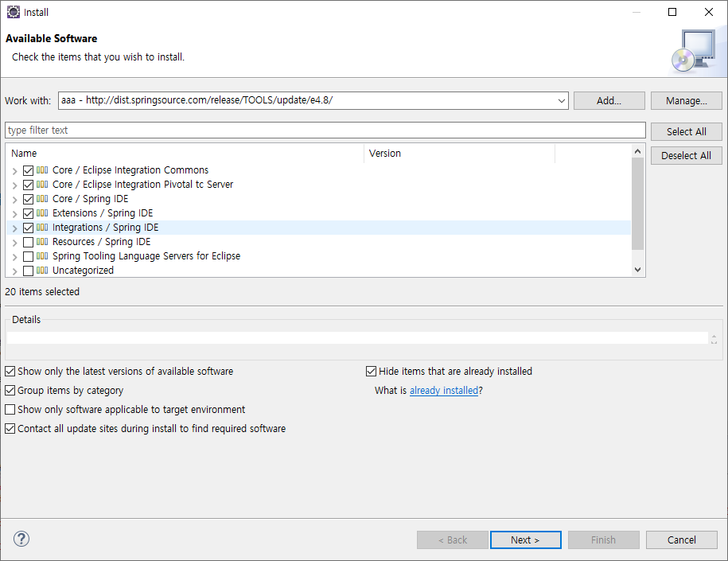Click the software list scrollbar down arrow
This screenshot has height=561, width=728.
click(x=637, y=269)
